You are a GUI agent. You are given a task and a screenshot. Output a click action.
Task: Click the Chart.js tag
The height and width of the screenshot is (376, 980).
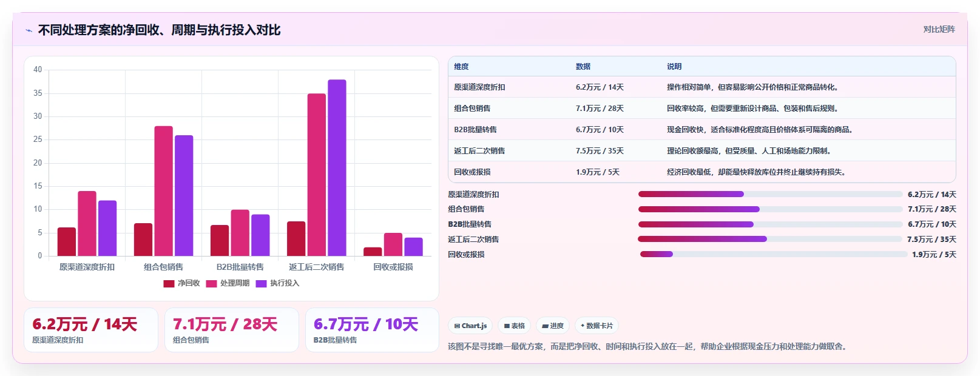click(470, 326)
